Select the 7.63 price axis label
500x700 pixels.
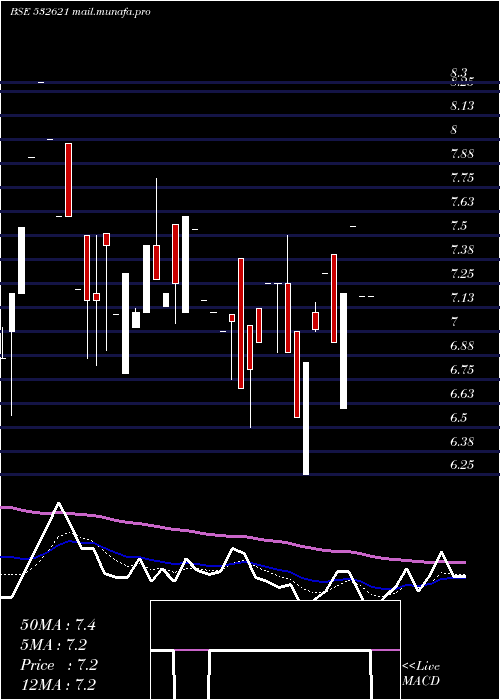[x=462, y=201]
